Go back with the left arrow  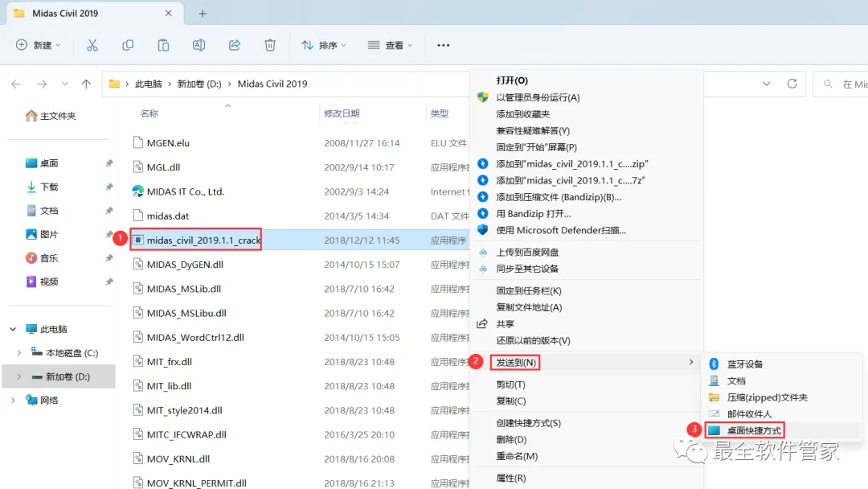click(16, 84)
